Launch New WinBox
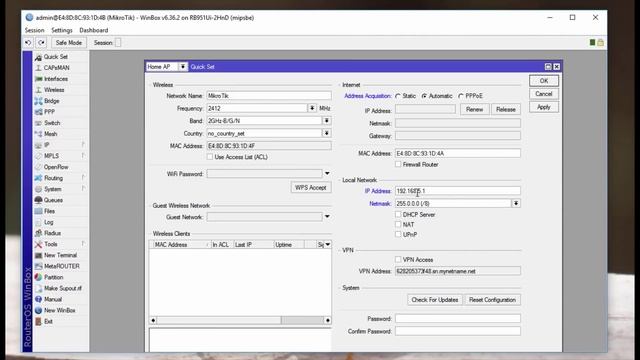 (x=60, y=310)
